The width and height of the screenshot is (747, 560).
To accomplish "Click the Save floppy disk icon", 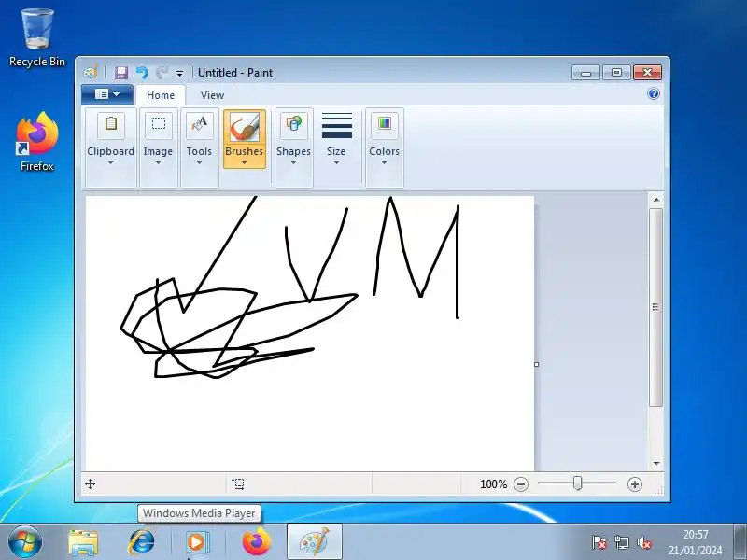I will [x=121, y=73].
